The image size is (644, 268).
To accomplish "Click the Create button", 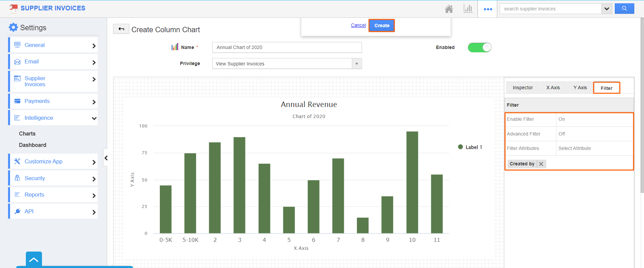I will click(382, 25).
